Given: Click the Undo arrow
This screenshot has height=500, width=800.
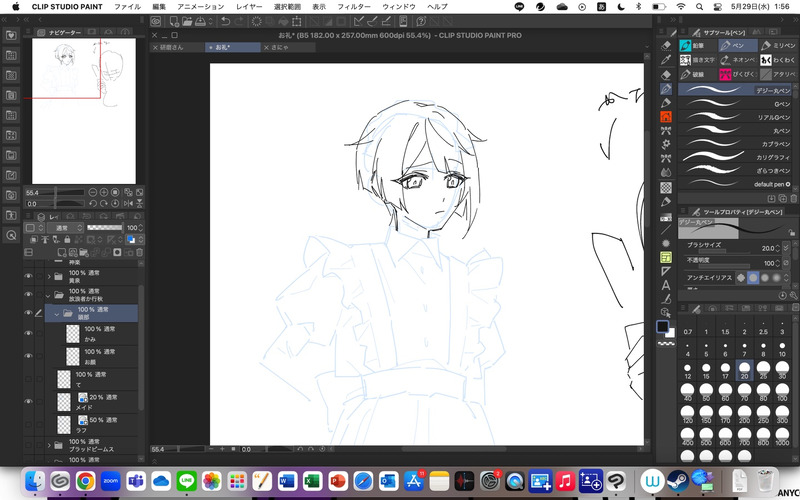Looking at the screenshot, I should pyautogui.click(x=225, y=21).
